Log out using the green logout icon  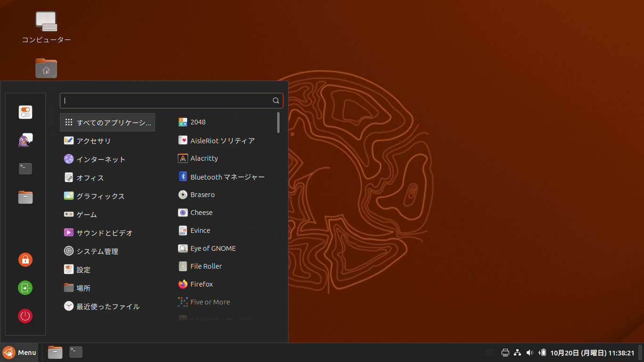25,288
